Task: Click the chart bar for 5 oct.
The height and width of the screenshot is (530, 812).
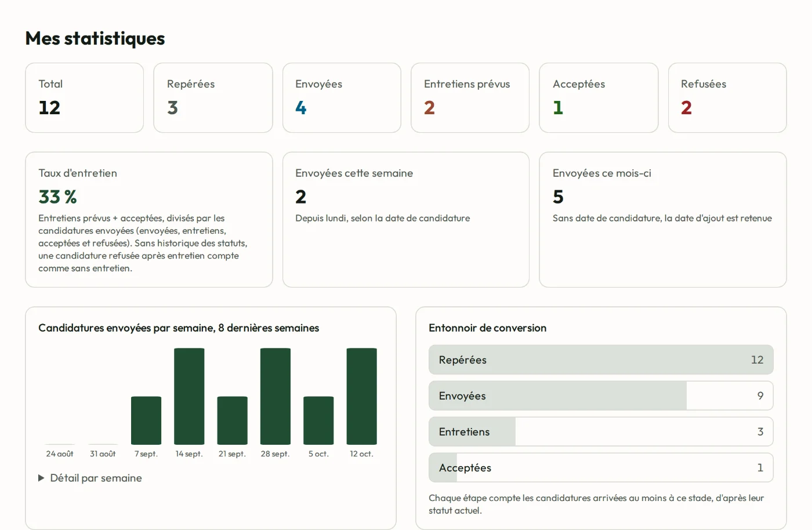Action: 318,420
